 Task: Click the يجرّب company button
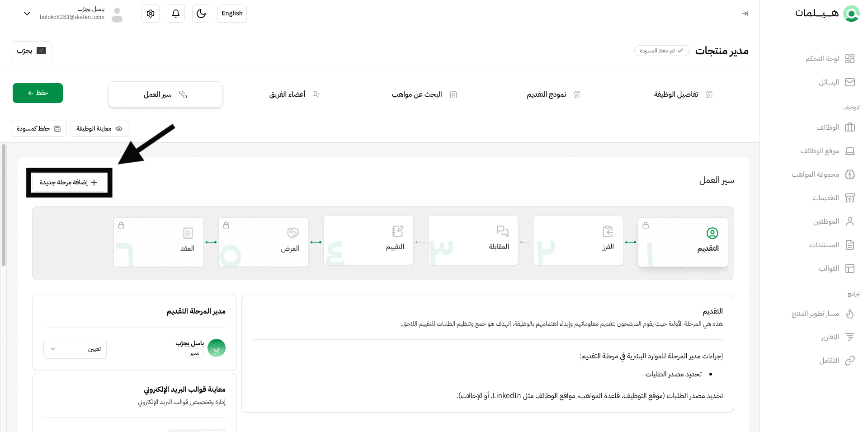click(x=32, y=51)
